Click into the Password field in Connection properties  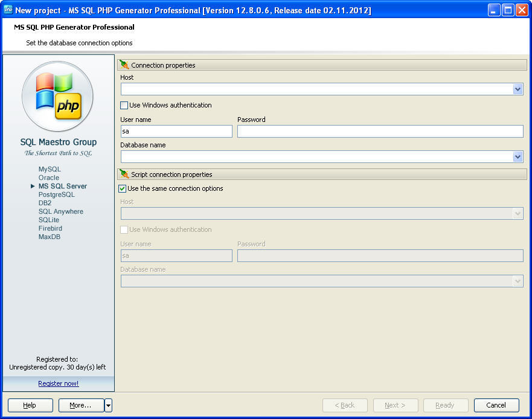click(380, 131)
